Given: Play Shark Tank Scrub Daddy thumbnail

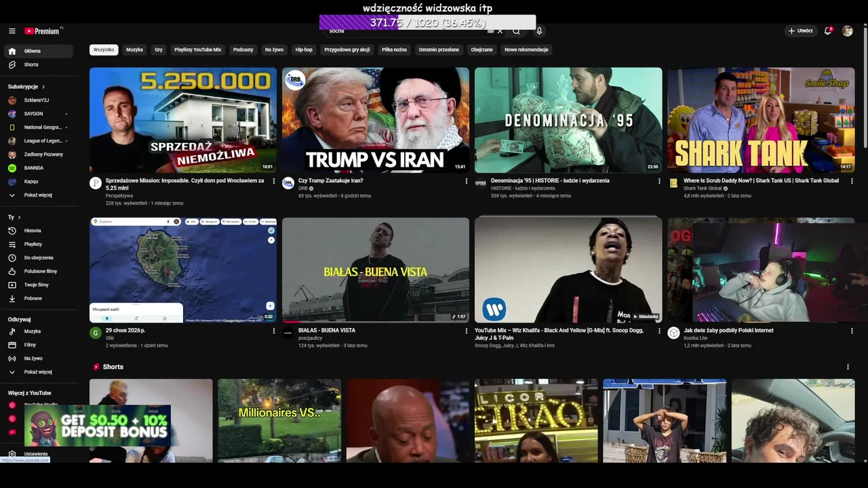Looking at the screenshot, I should pos(761,120).
